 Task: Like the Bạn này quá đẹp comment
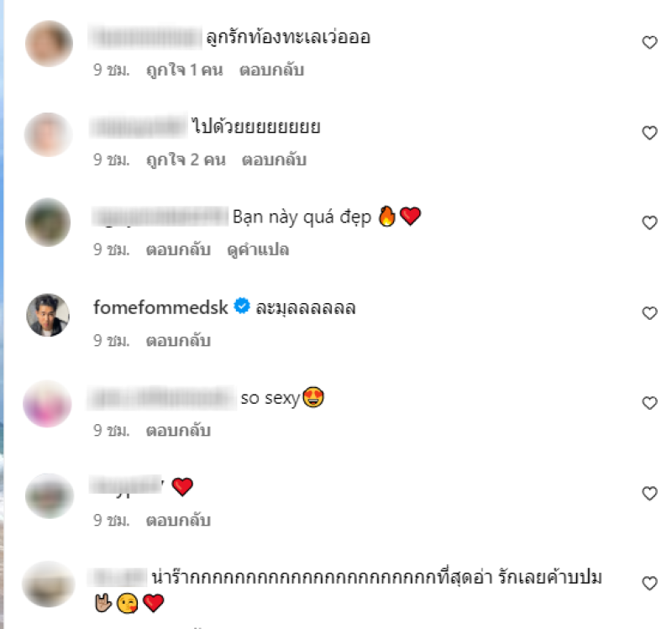click(x=649, y=223)
